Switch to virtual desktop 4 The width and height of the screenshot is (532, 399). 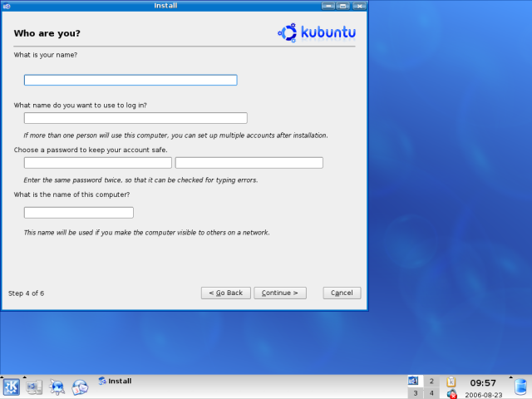tap(431, 393)
